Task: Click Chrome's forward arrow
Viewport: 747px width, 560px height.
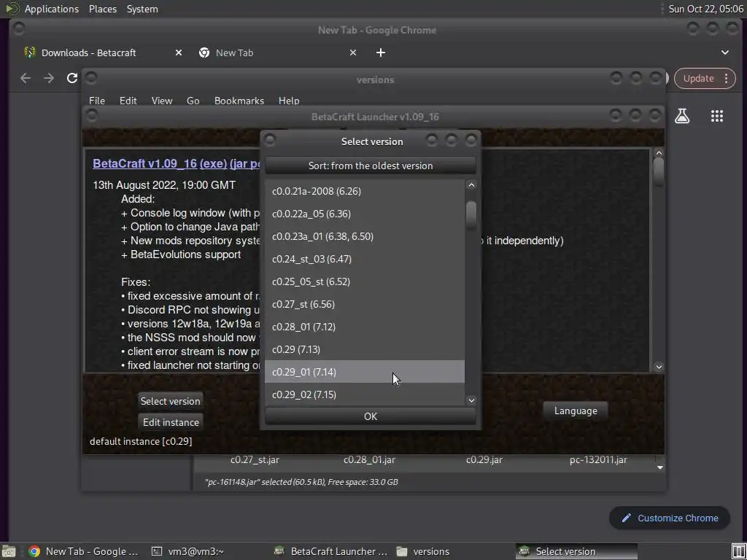Action: pos(49,78)
